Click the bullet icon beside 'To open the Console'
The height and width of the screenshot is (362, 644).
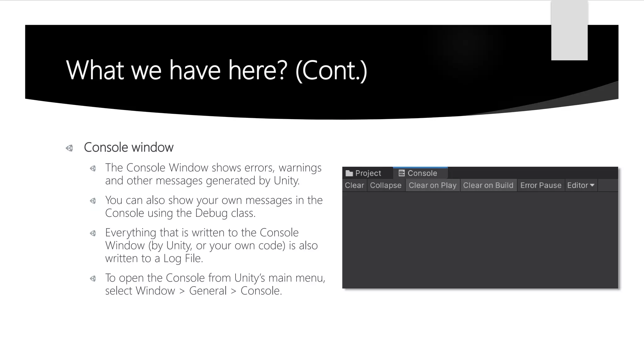(x=93, y=278)
